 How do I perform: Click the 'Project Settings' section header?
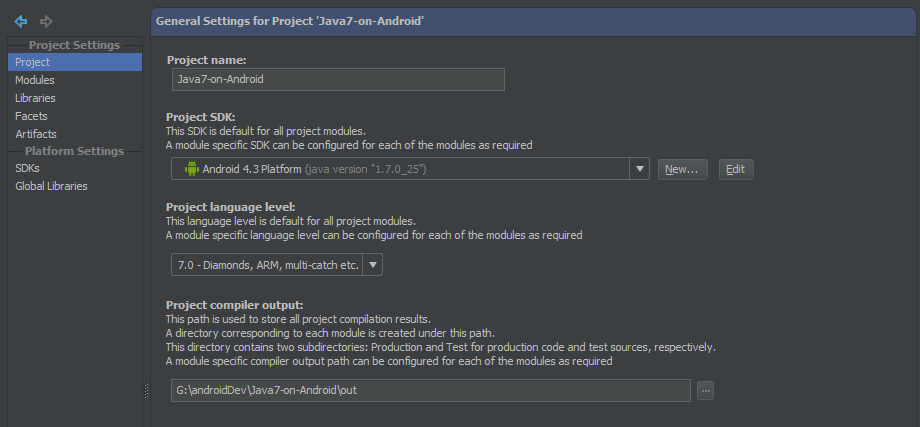[75, 45]
